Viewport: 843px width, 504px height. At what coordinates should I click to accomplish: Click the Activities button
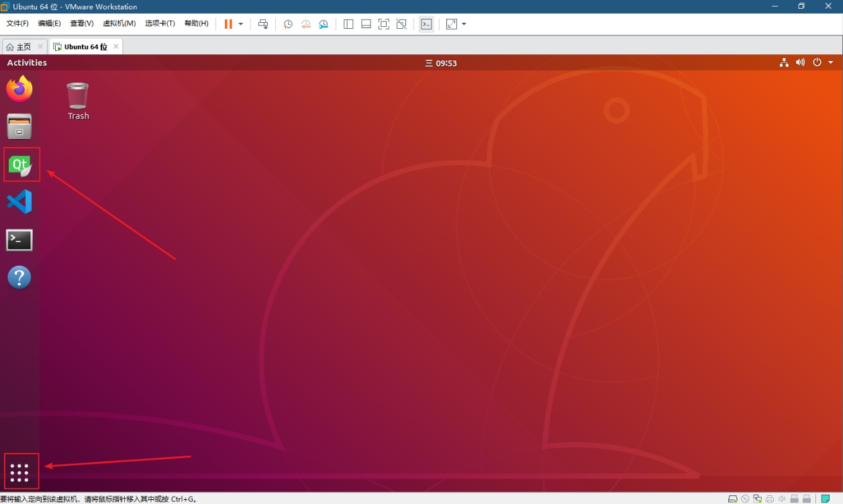point(27,62)
